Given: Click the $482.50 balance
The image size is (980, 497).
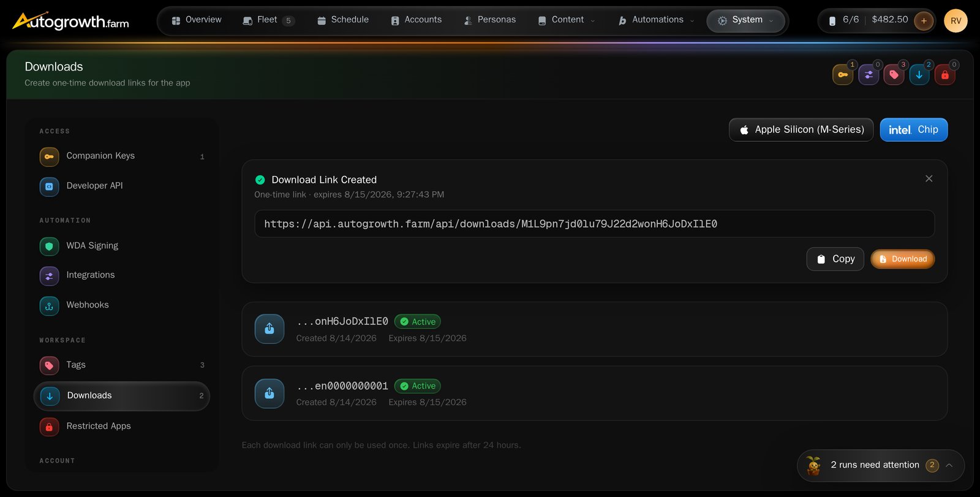Looking at the screenshot, I should coord(890,20).
